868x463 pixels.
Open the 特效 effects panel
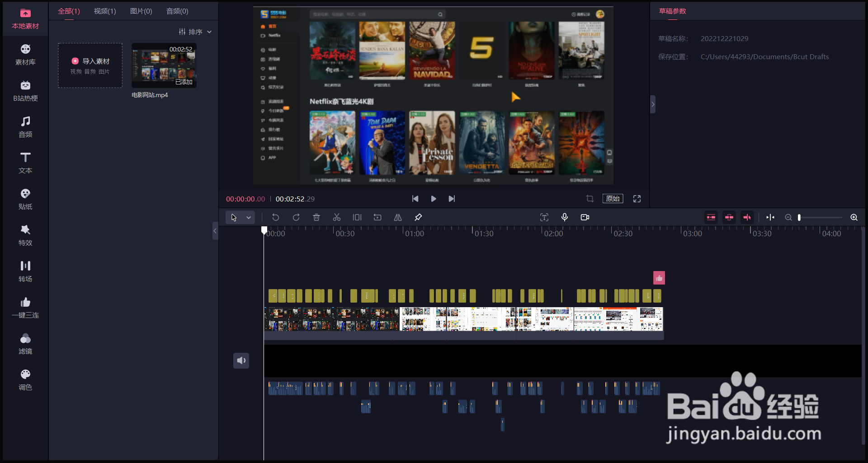click(25, 236)
